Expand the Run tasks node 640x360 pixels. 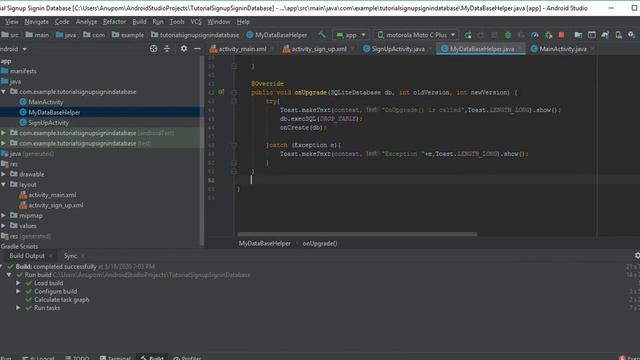(18, 308)
